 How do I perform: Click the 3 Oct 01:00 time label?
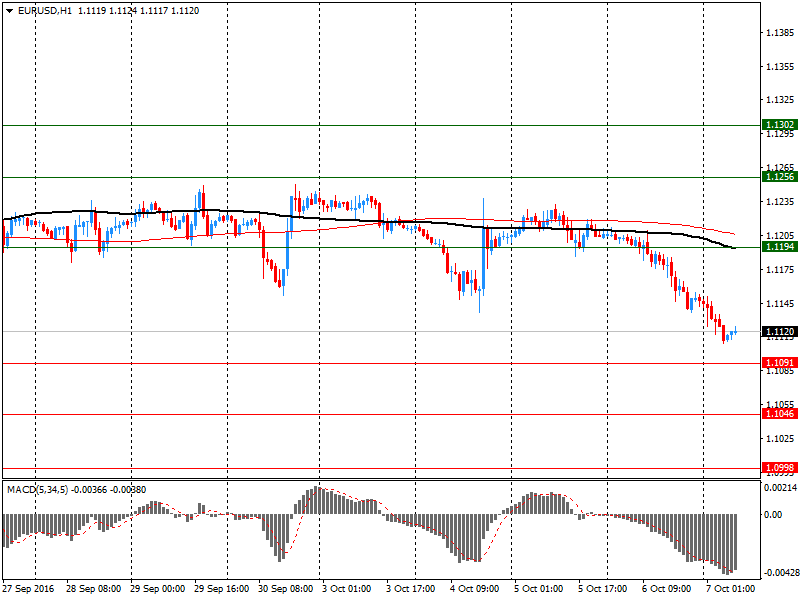pyautogui.click(x=346, y=589)
